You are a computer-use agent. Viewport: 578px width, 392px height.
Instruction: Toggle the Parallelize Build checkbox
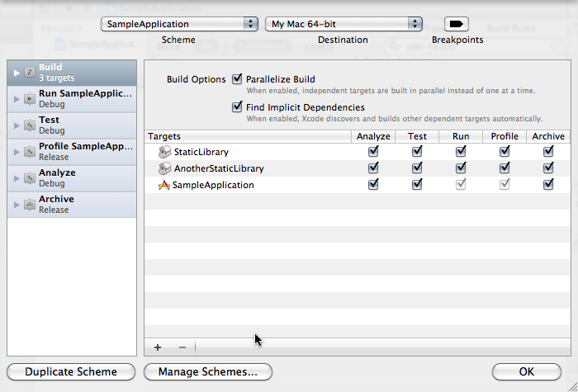(237, 79)
